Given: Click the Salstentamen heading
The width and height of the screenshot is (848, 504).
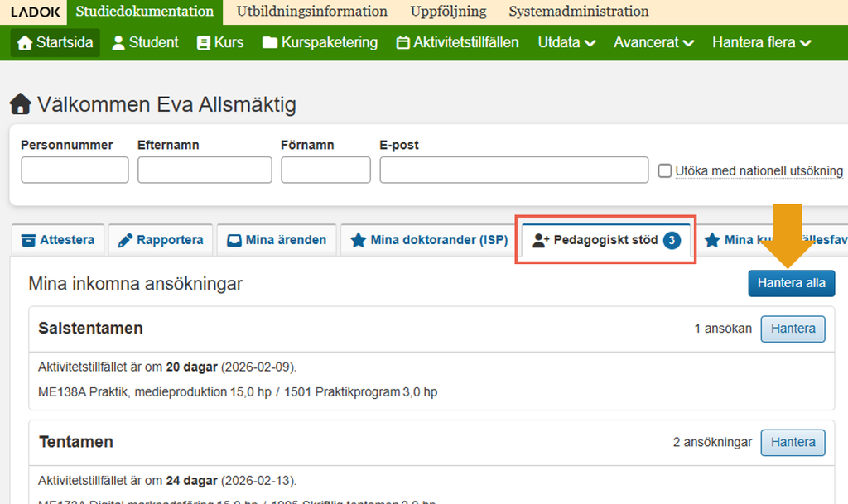Looking at the screenshot, I should point(90,329).
